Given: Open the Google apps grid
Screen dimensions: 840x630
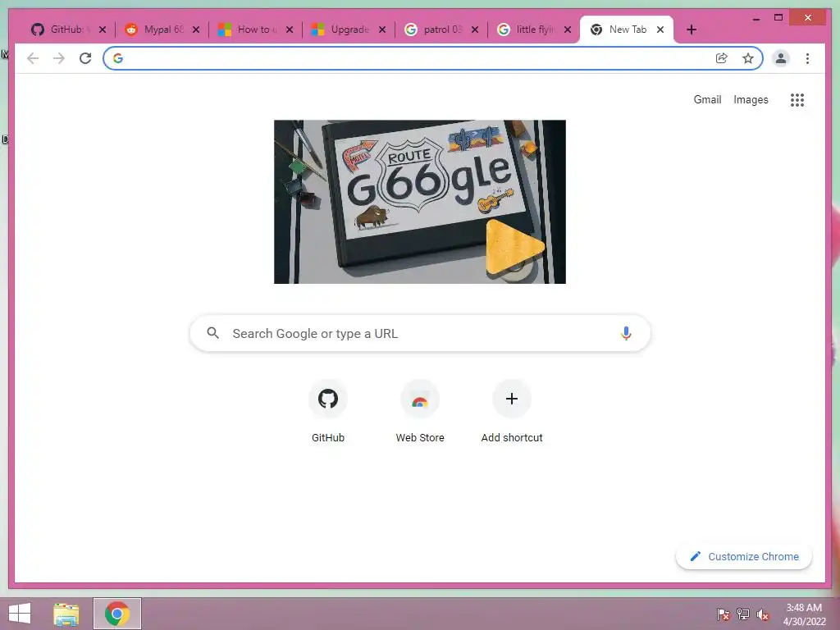Looking at the screenshot, I should (x=797, y=99).
